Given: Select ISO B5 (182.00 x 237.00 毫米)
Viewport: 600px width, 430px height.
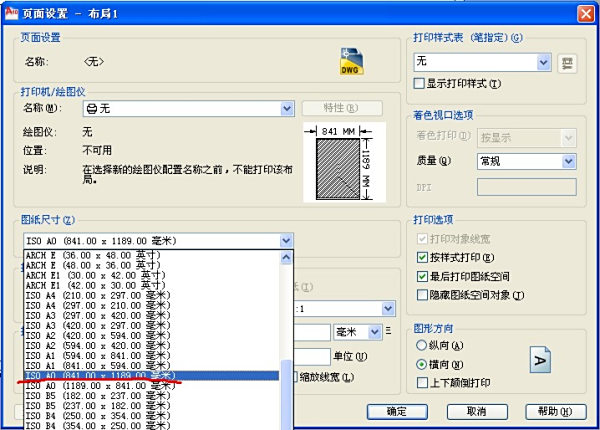Looking at the screenshot, I should tap(152, 396).
